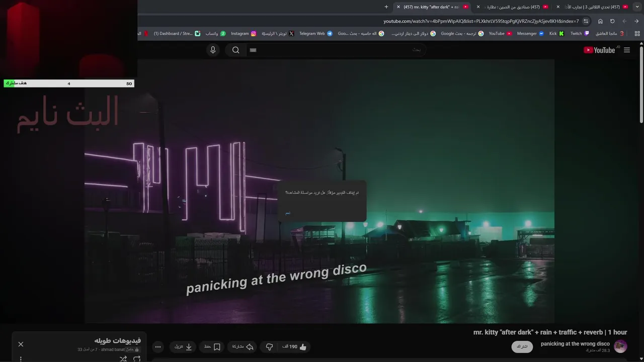Confirm continue watching with the نعم button

[x=288, y=213]
